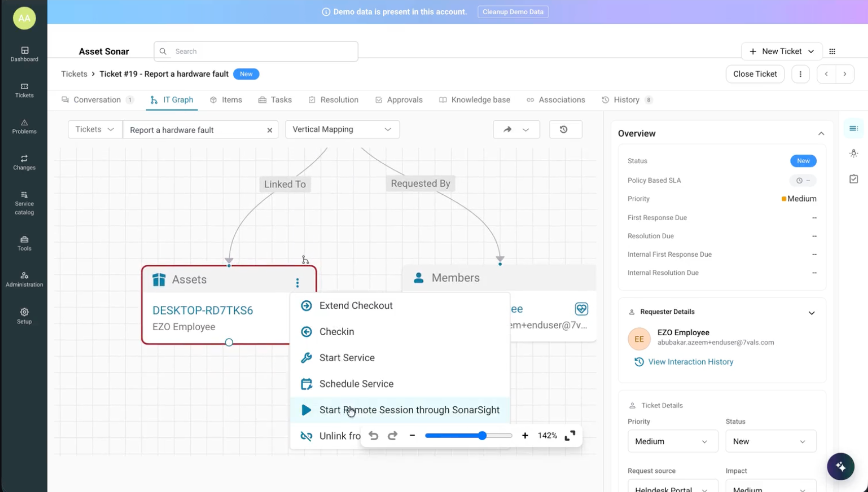Select Start Remote Session through SonarSight

(x=400, y=410)
